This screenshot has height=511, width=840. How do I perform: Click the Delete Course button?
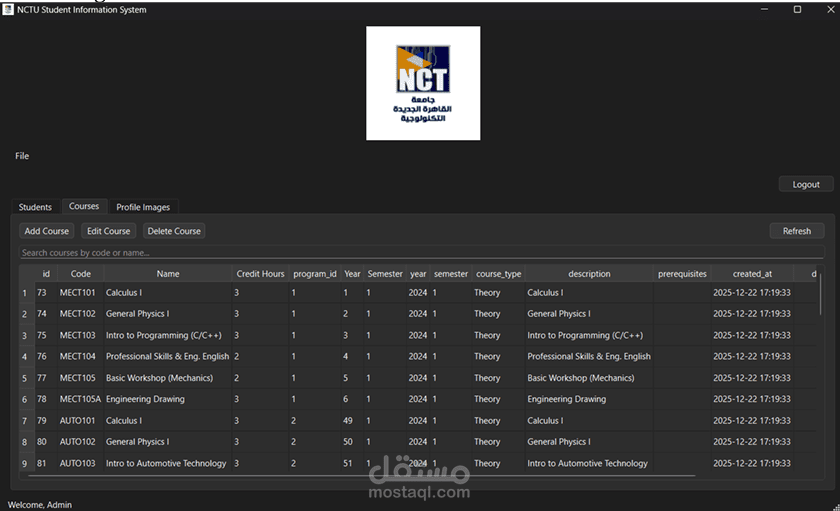tap(174, 231)
